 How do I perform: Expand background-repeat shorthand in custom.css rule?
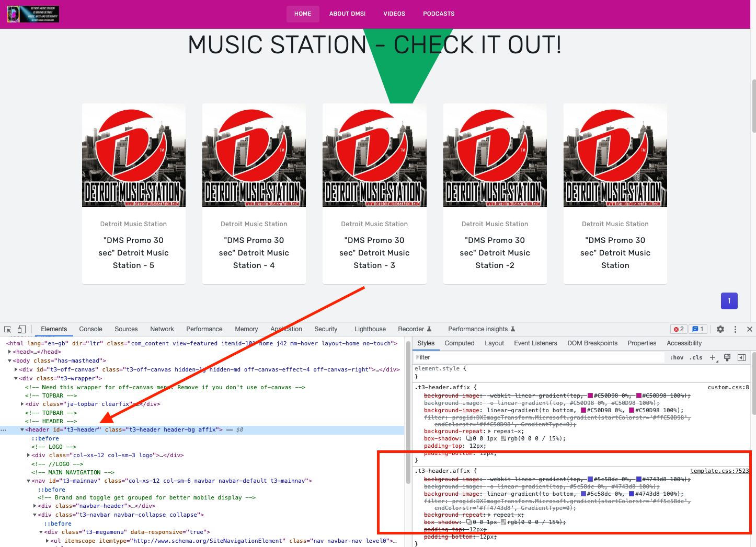pos(489,432)
